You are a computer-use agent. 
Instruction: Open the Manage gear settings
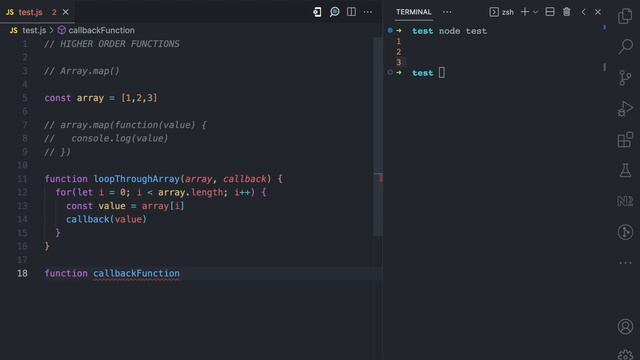(625, 354)
